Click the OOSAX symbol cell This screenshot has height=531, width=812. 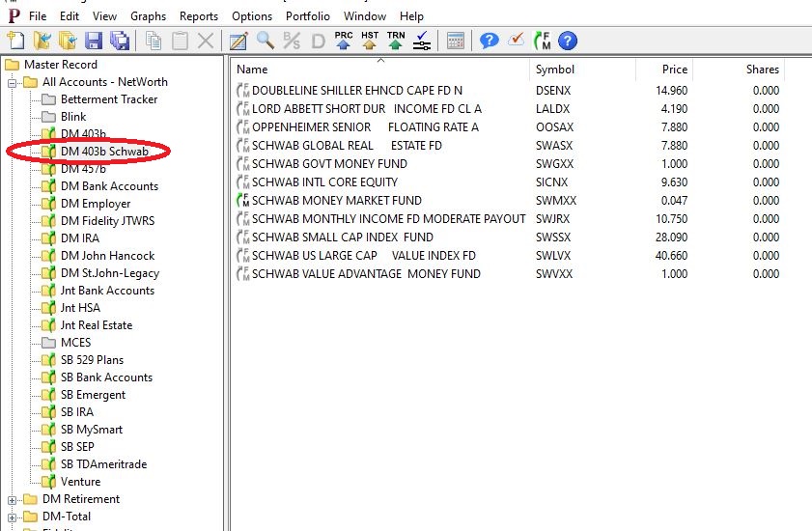[x=554, y=127]
